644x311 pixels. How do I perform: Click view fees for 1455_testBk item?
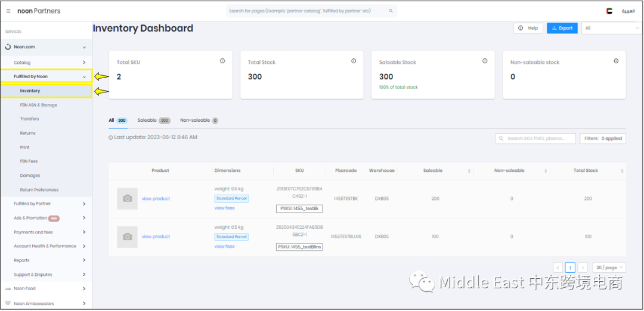225,208
